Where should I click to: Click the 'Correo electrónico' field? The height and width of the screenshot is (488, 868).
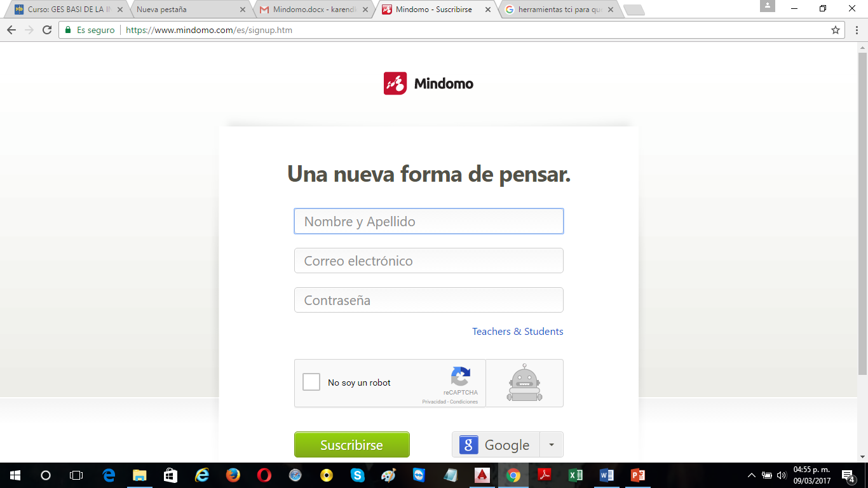tap(429, 261)
